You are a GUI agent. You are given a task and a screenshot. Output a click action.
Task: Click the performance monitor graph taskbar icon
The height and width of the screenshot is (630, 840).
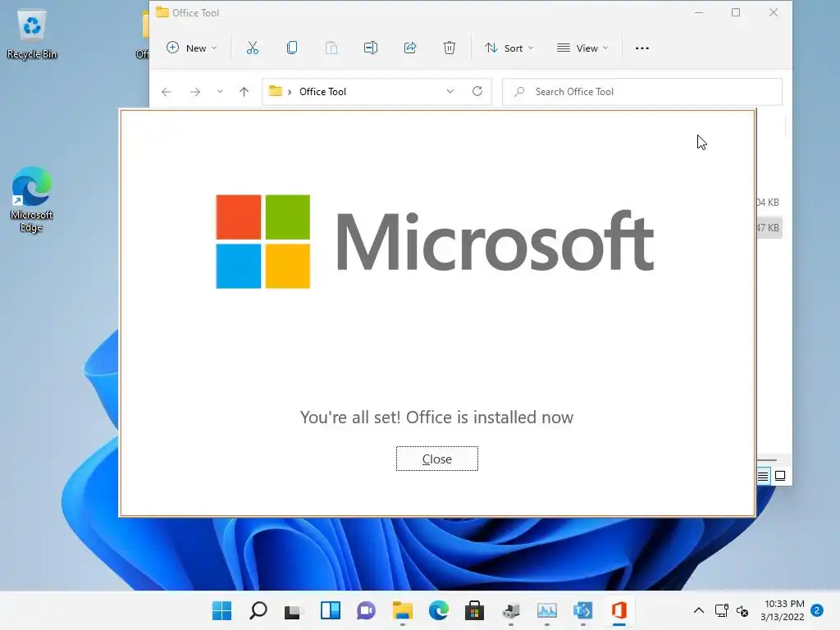coord(547,610)
